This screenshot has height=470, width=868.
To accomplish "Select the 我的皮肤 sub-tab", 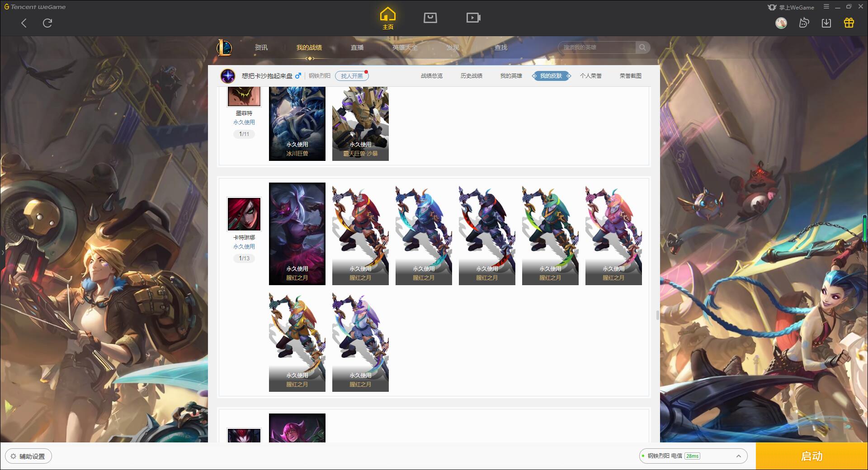I will pos(551,76).
